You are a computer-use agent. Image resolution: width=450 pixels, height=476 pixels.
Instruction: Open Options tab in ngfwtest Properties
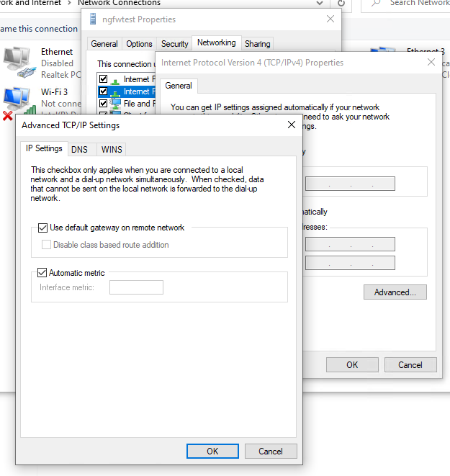click(139, 44)
